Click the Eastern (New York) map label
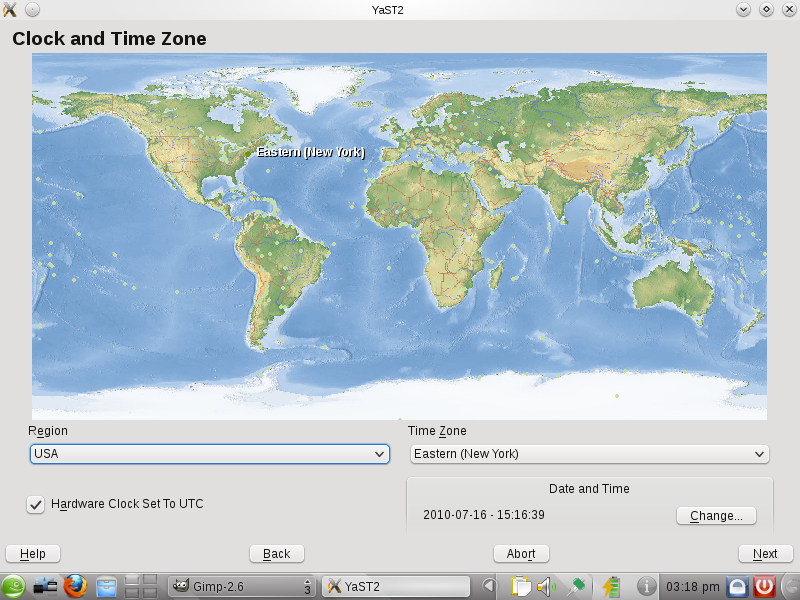Viewport: 800px width, 600px height. click(311, 152)
